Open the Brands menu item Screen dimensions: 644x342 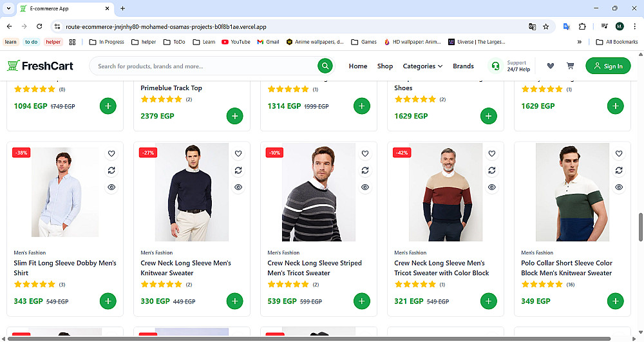click(x=463, y=66)
